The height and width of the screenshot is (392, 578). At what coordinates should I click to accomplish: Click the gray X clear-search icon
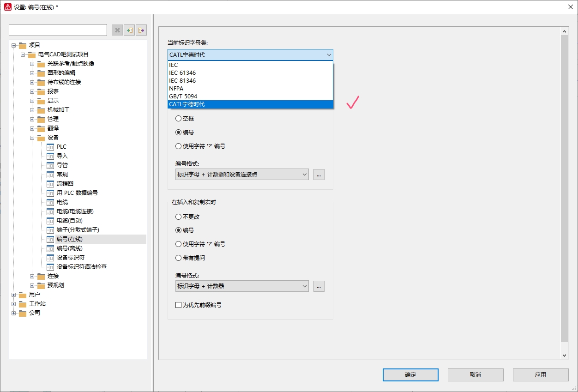(x=117, y=30)
